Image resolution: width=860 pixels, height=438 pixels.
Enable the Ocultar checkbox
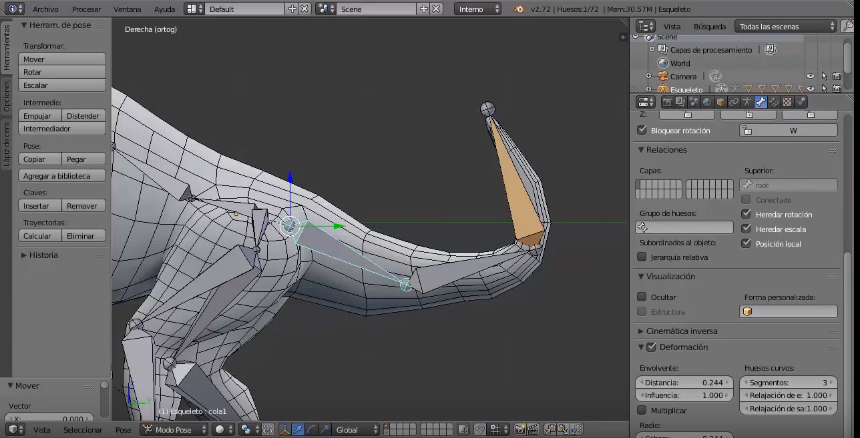[x=642, y=297]
